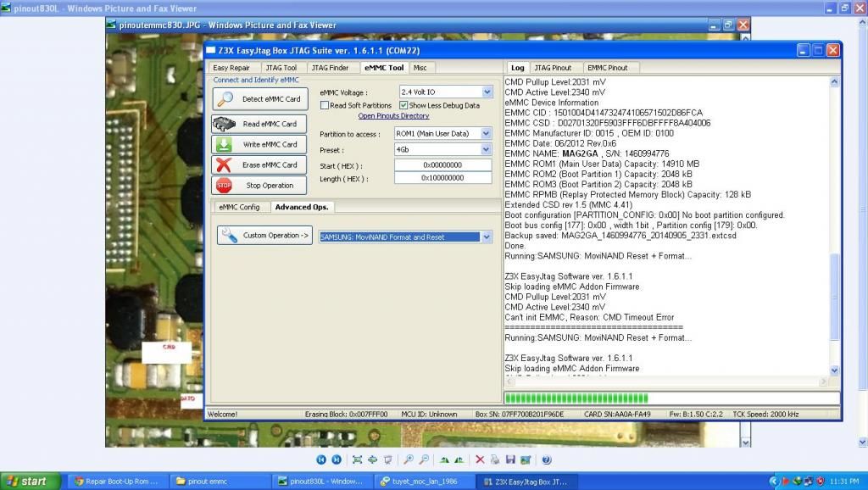Open the Windows Start menu
Image resolution: width=868 pixels, height=490 pixels.
pos(31,482)
